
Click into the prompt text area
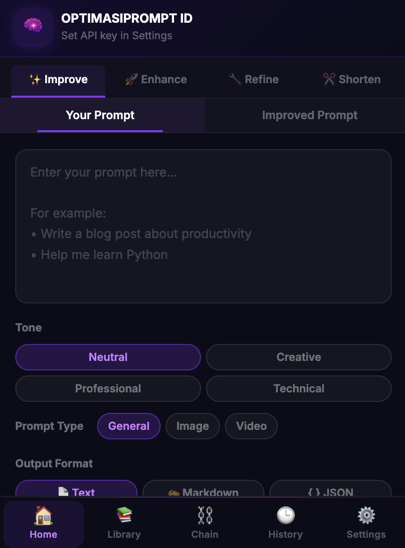coord(203,226)
